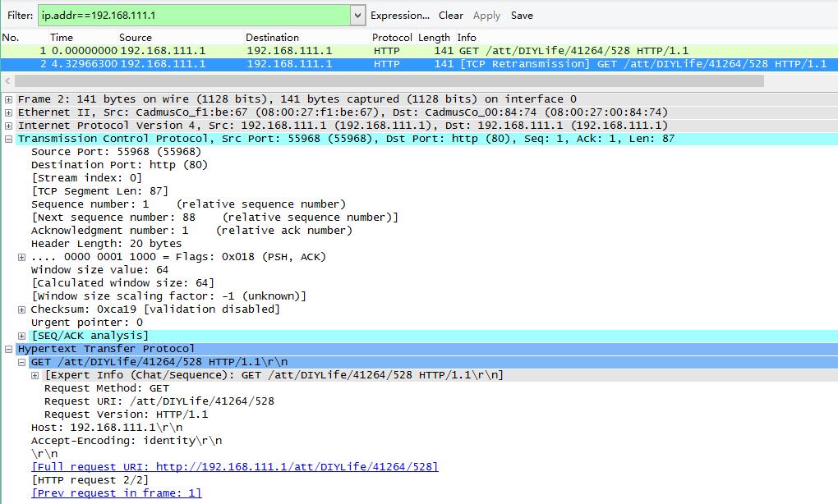Expand the Checksum 0xca19 field
The width and height of the screenshot is (838, 504).
tap(21, 309)
